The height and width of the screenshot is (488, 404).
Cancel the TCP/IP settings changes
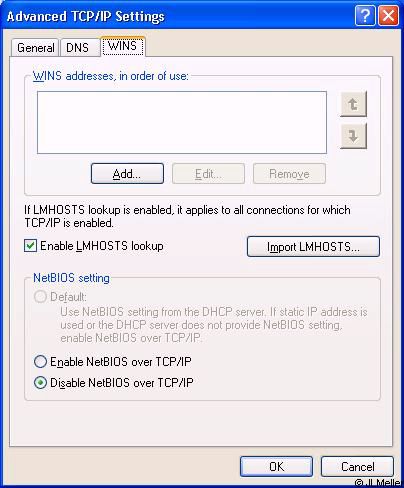[357, 466]
